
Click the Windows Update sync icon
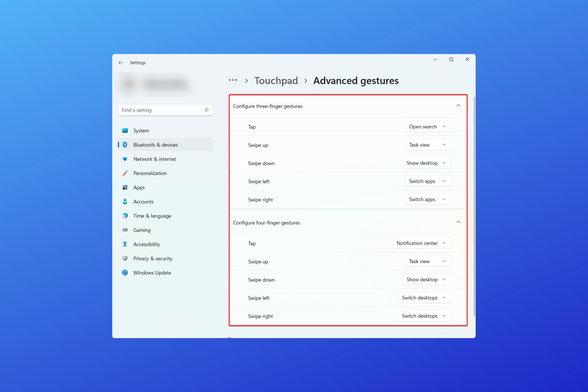click(x=125, y=273)
